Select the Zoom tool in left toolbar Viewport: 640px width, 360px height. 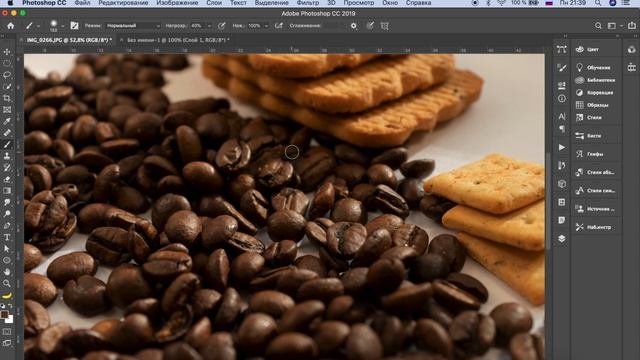pyautogui.click(x=7, y=283)
